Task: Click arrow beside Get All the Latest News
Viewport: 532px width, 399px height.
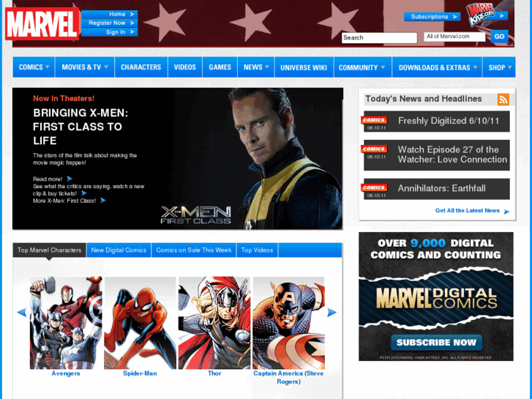Action: (506, 212)
